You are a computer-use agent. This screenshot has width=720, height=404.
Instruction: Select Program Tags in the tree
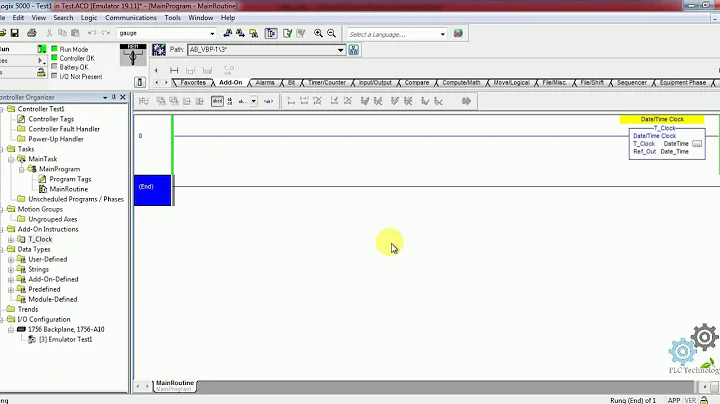click(70, 179)
